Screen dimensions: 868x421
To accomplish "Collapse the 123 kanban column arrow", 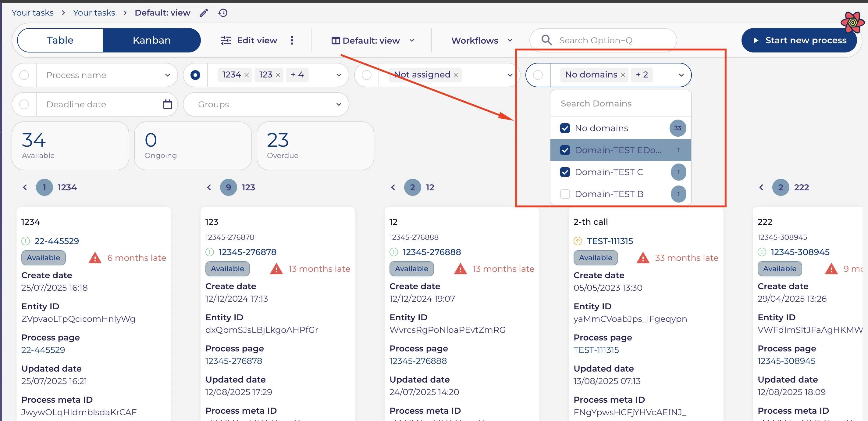I will [209, 187].
